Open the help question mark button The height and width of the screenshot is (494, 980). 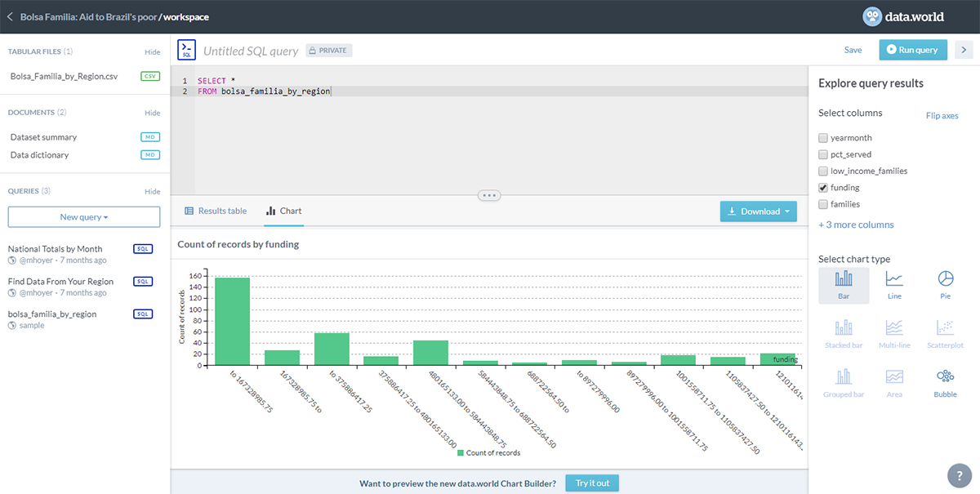pyautogui.click(x=960, y=475)
